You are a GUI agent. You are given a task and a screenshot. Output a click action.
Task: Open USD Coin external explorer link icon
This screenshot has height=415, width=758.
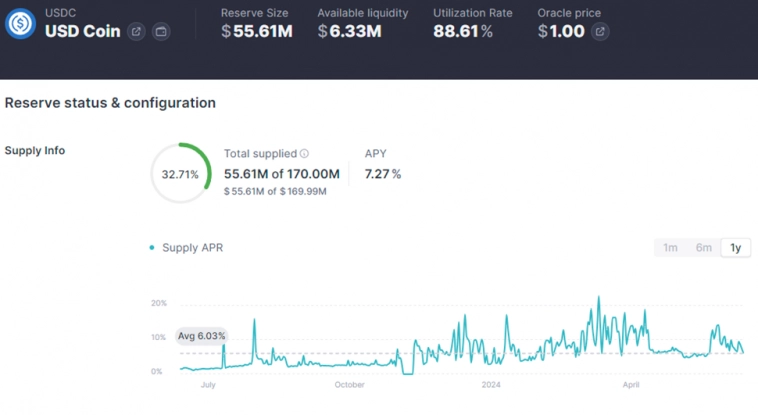click(x=137, y=32)
